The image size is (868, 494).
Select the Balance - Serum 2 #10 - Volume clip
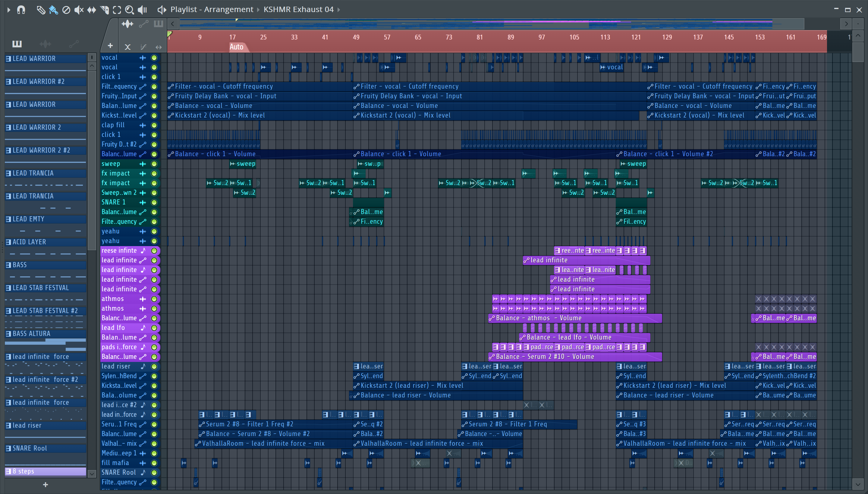tap(575, 357)
